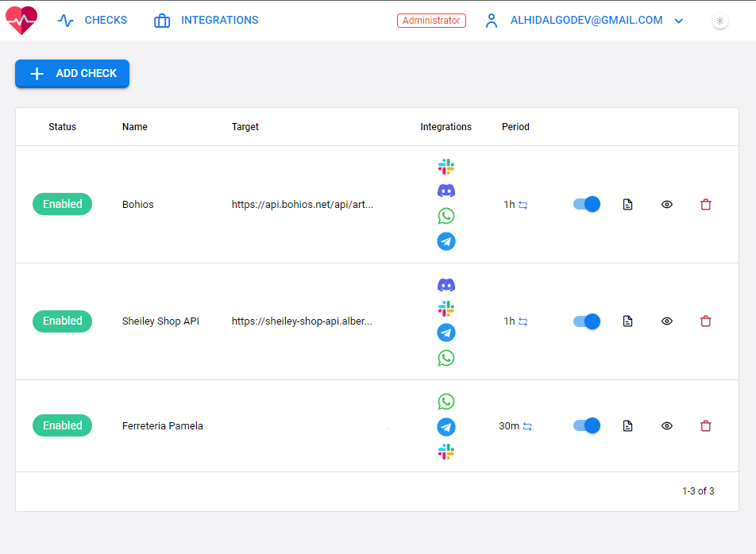This screenshot has width=756, height=554.
Task: Open the Integrations tab
Action: click(x=206, y=20)
